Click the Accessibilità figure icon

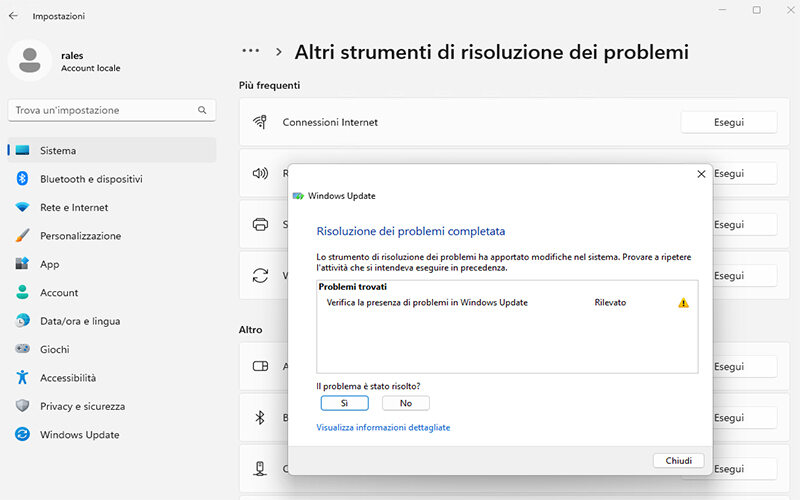(x=22, y=378)
